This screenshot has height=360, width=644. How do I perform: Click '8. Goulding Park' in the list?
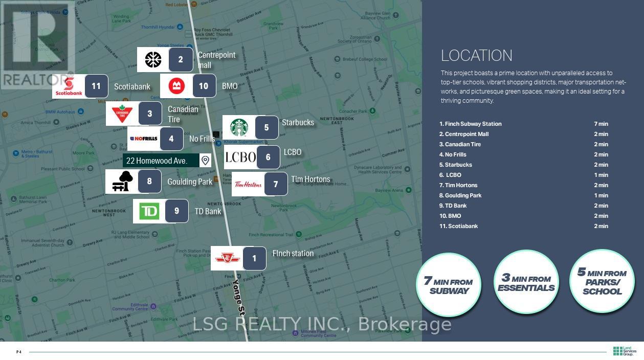coord(460,195)
